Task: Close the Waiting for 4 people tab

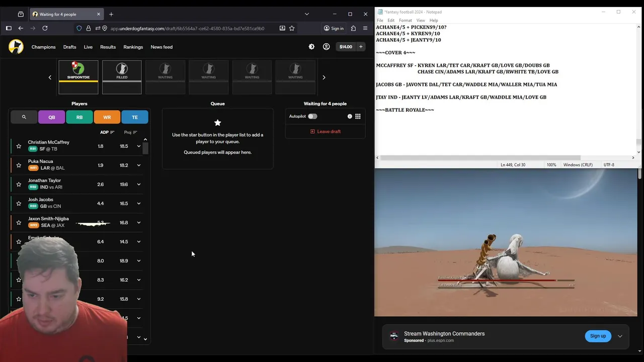Action: pos(99,14)
